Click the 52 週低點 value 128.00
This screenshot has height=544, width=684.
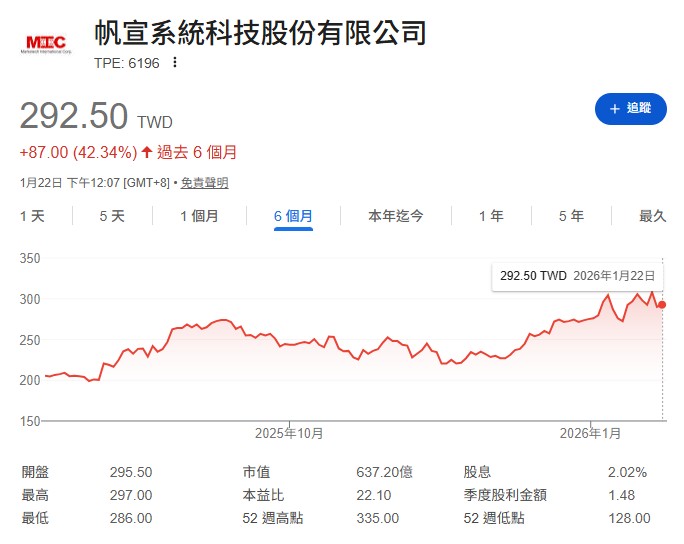(x=629, y=518)
